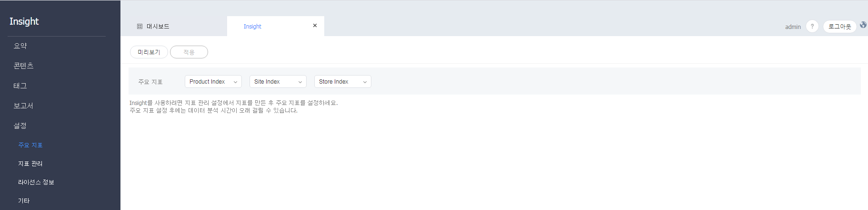
Task: Go to 태그 in the sidebar
Action: tap(20, 86)
